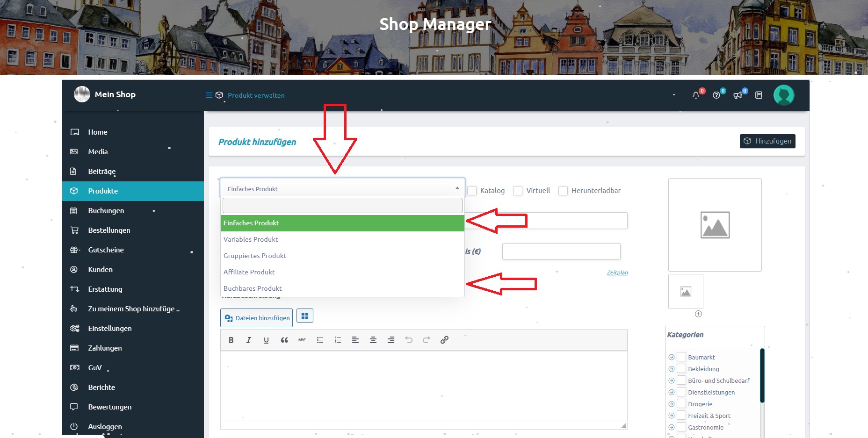Click the grid layout icon button
Viewport: 868px width, 438px height.
(305, 316)
